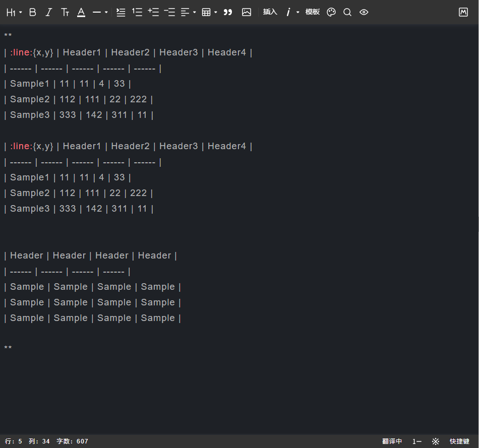The width and height of the screenshot is (479, 448).
Task: Toggle the ※ status bar option
Action: click(436, 441)
